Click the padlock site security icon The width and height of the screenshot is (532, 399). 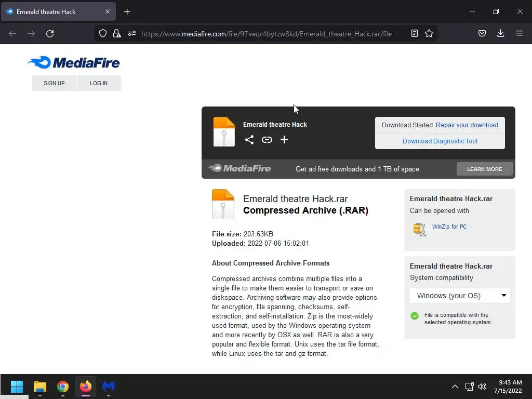tap(117, 33)
